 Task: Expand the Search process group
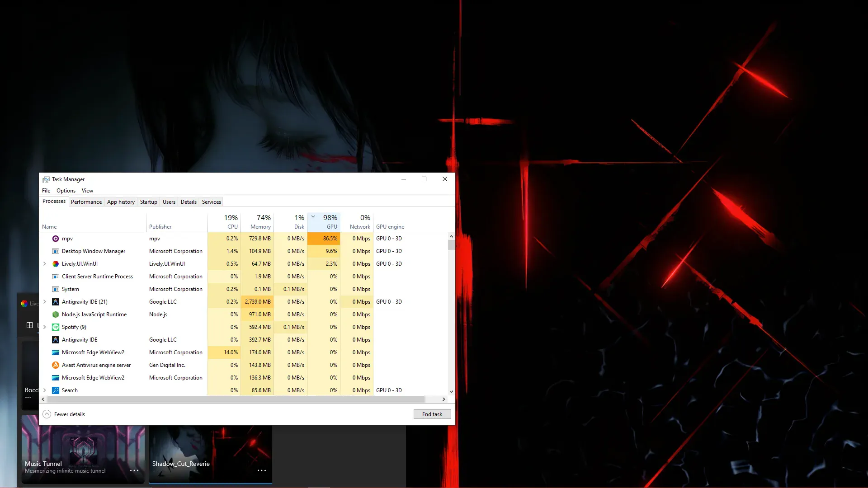point(45,390)
